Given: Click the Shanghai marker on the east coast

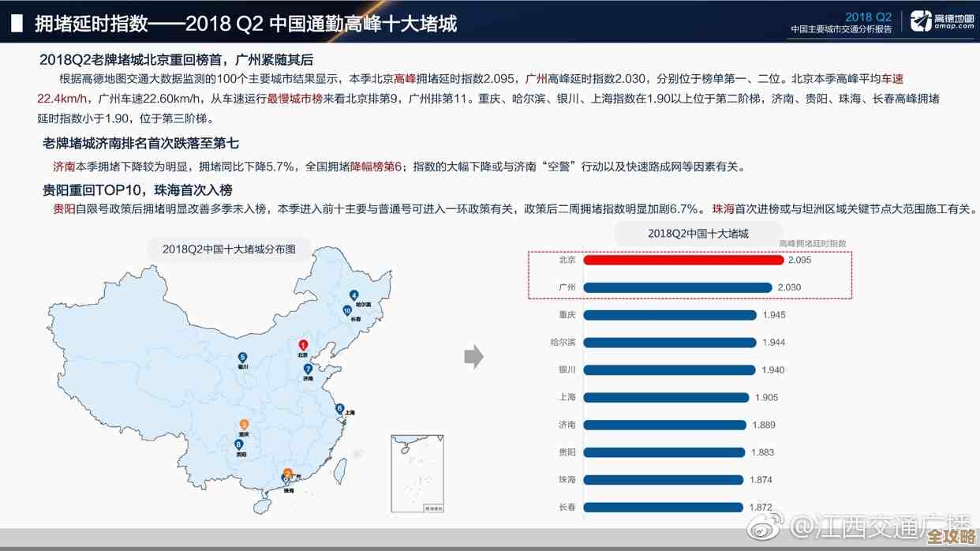Looking at the screenshot, I should 339,407.
